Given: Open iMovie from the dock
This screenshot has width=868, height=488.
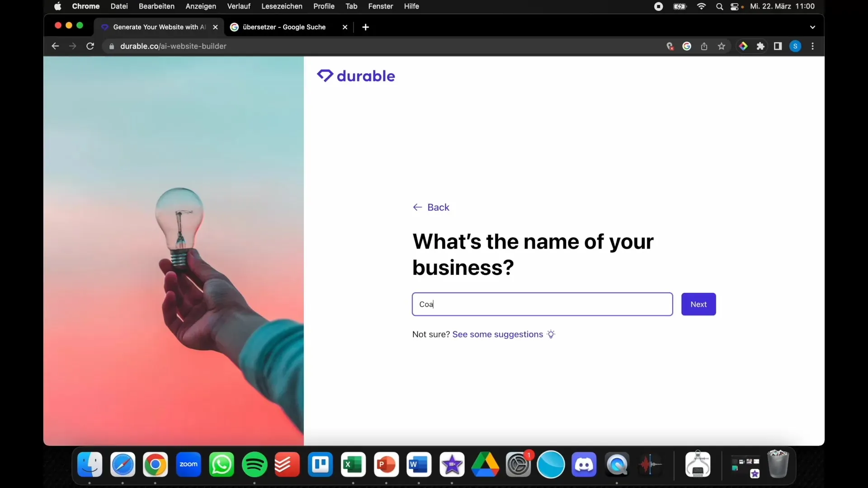Looking at the screenshot, I should (x=452, y=465).
